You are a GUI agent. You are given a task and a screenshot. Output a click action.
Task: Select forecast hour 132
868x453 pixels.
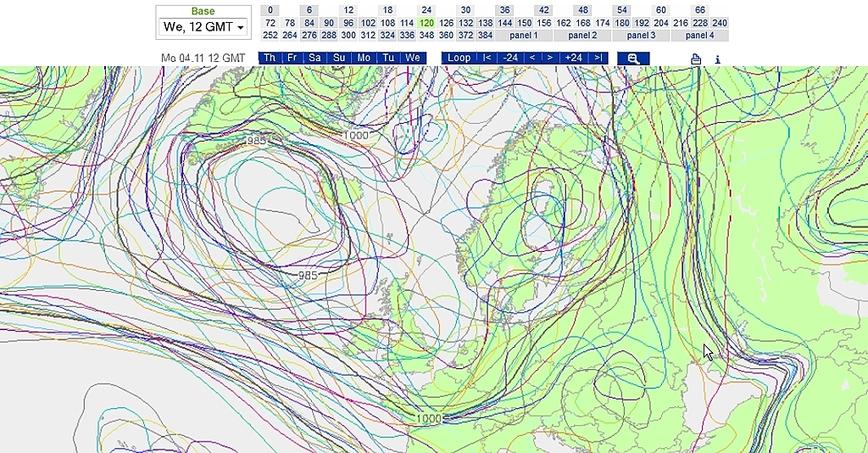pyautogui.click(x=465, y=23)
